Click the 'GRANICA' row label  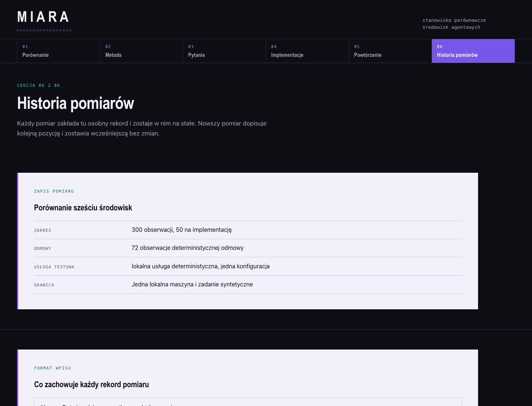click(44, 285)
